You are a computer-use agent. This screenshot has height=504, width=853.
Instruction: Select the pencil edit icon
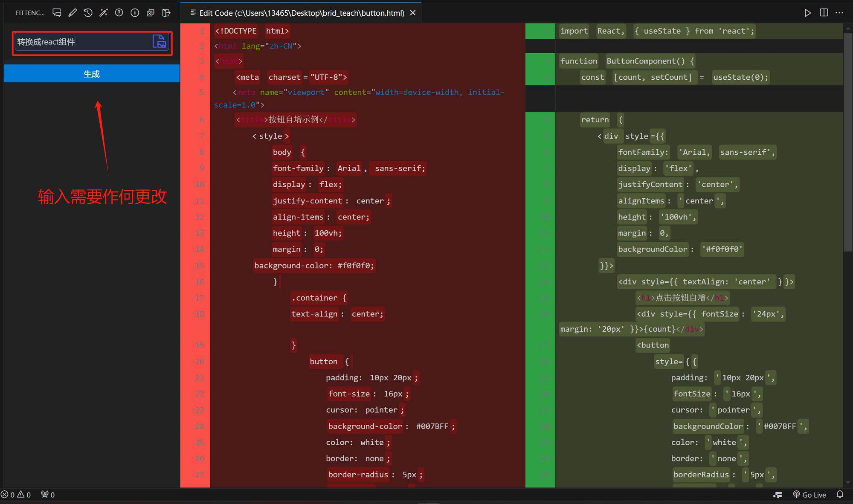point(73,13)
